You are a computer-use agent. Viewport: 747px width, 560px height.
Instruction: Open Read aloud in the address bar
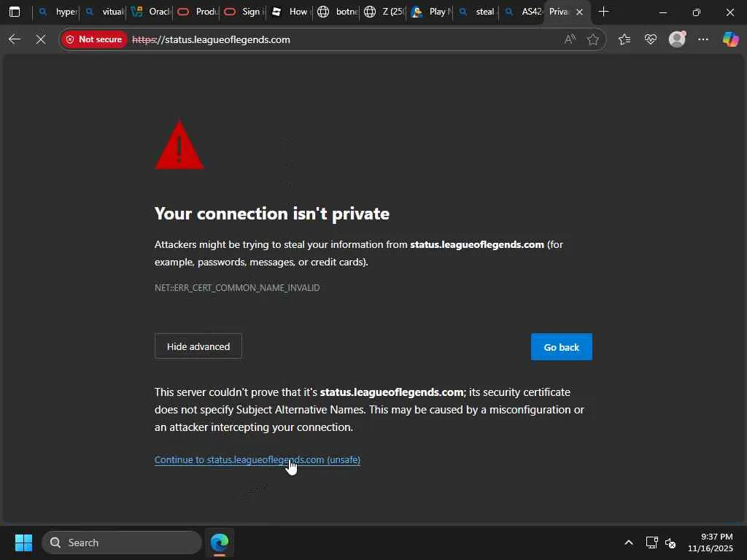click(x=570, y=39)
